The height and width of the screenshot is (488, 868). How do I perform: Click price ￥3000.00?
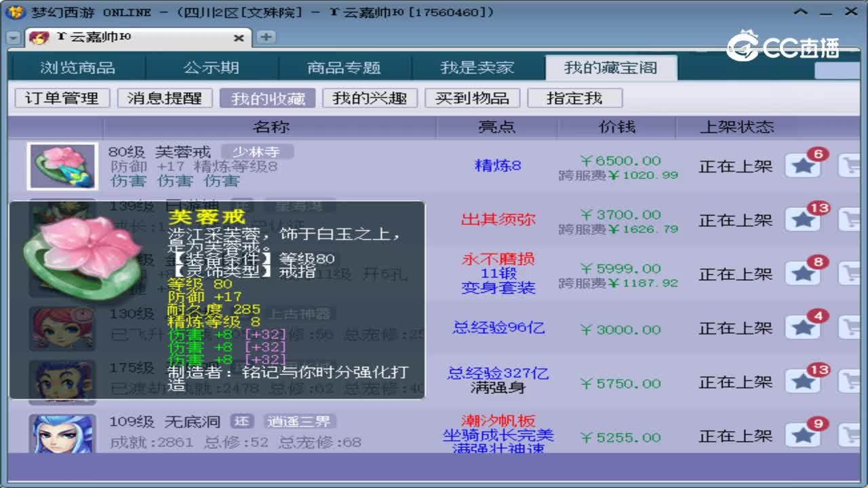[x=620, y=329]
